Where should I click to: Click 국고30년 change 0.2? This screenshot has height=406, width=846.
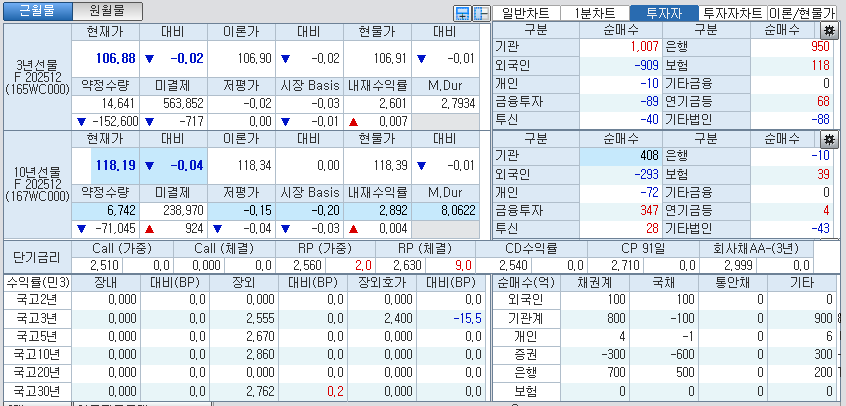(335, 391)
